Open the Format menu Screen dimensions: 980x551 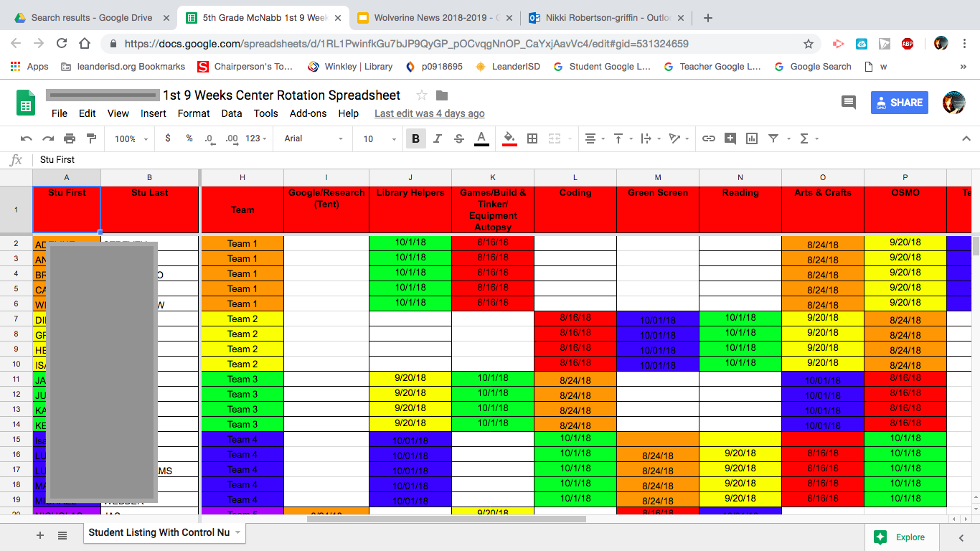coord(194,113)
